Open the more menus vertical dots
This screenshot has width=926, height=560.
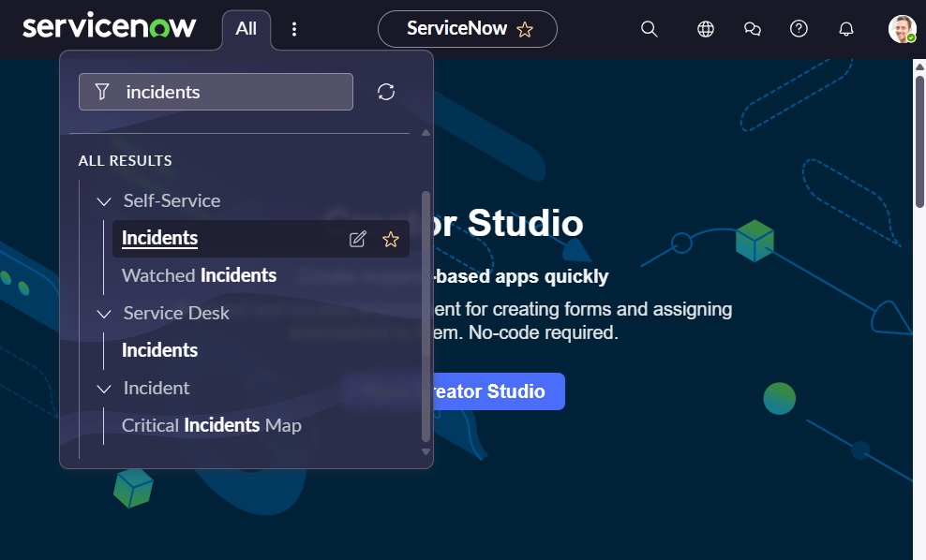click(294, 29)
